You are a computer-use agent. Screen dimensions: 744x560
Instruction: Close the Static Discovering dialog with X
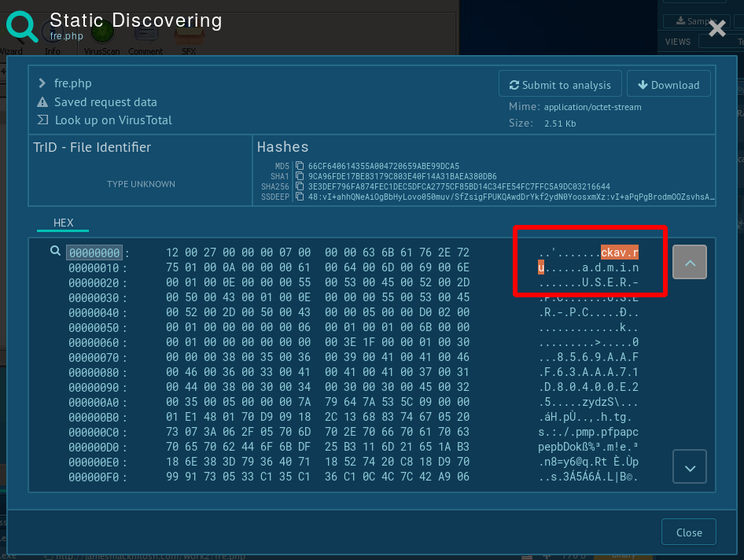pos(716,29)
